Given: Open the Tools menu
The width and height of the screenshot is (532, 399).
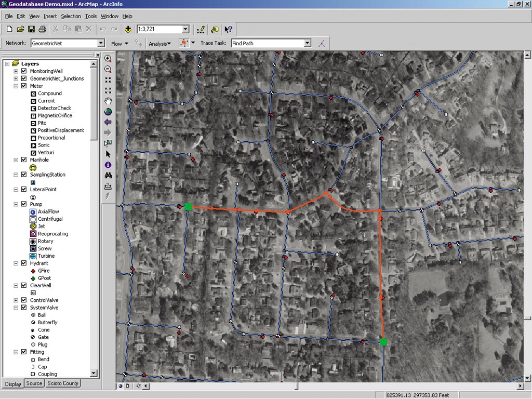Looking at the screenshot, I should tap(90, 16).
